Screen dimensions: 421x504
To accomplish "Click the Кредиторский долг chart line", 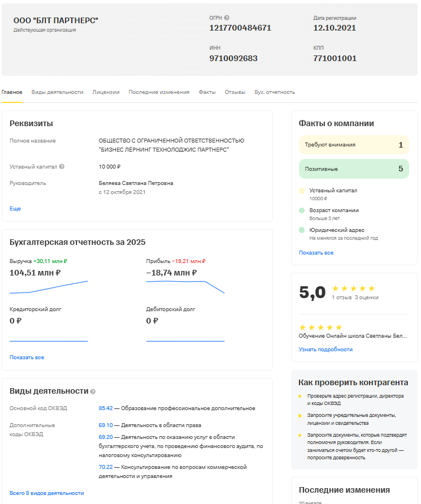I will (x=49, y=341).
